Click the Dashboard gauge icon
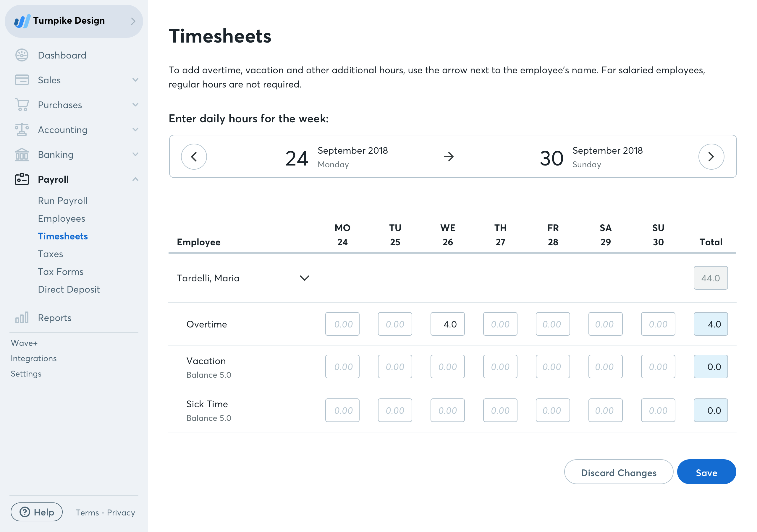This screenshot has width=757, height=532. pos(22,55)
